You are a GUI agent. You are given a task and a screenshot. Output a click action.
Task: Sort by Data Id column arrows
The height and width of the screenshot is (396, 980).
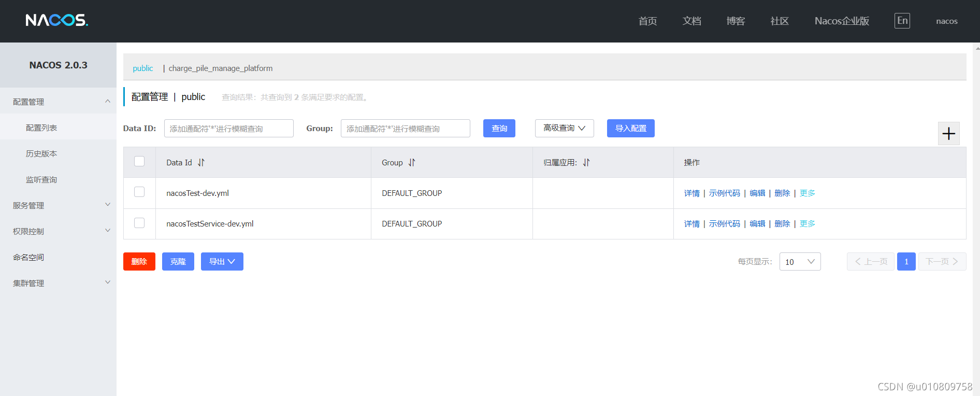click(x=201, y=162)
